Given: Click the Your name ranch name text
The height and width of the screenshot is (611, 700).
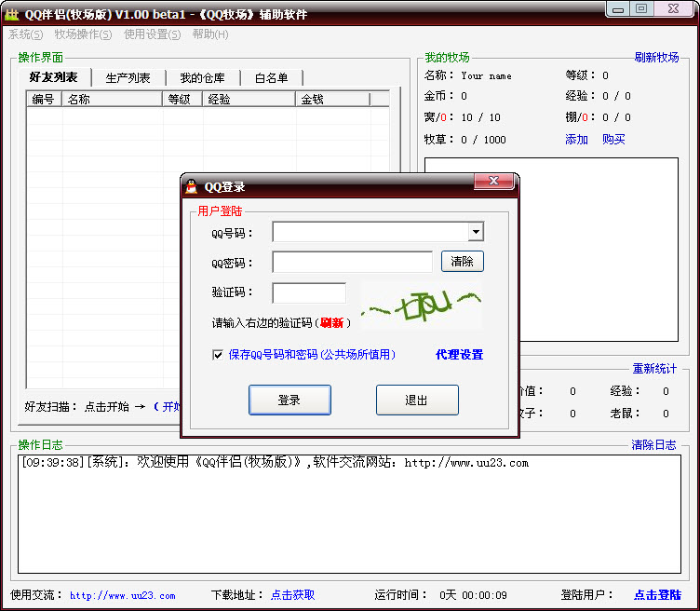Looking at the screenshot, I should click(487, 75).
